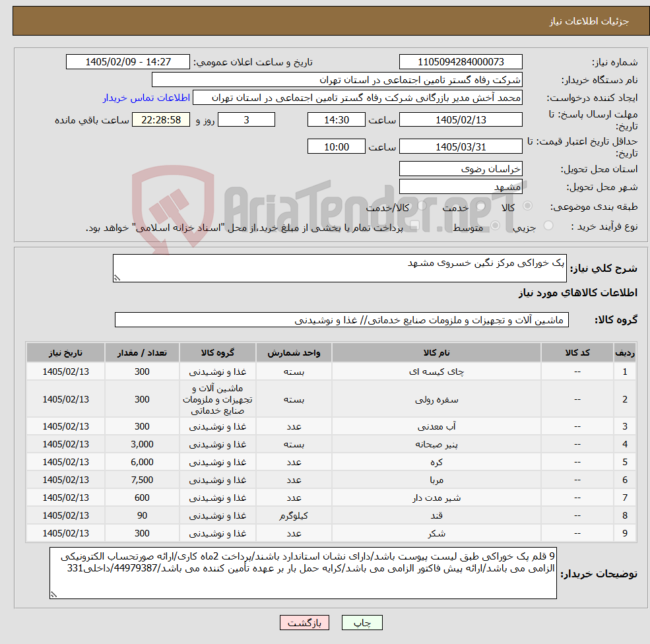Click the بازگشت back button
This screenshot has width=650, height=644.
(304, 622)
